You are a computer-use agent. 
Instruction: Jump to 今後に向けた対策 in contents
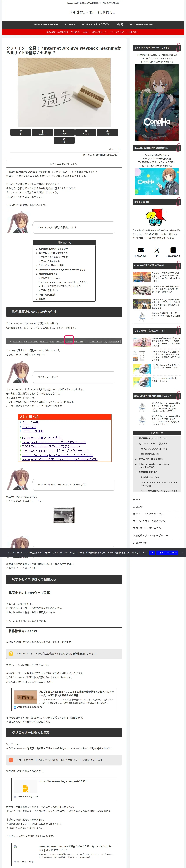(47, 295)
